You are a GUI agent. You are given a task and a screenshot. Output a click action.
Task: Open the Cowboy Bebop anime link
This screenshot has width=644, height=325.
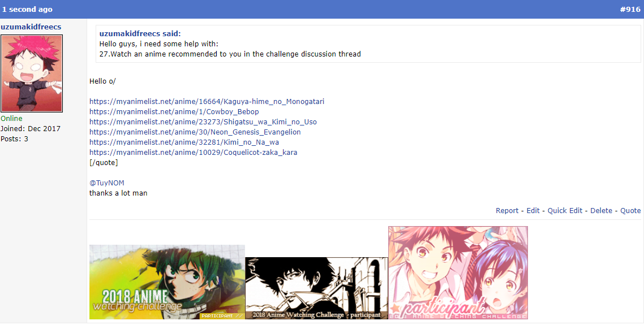pyautogui.click(x=174, y=111)
